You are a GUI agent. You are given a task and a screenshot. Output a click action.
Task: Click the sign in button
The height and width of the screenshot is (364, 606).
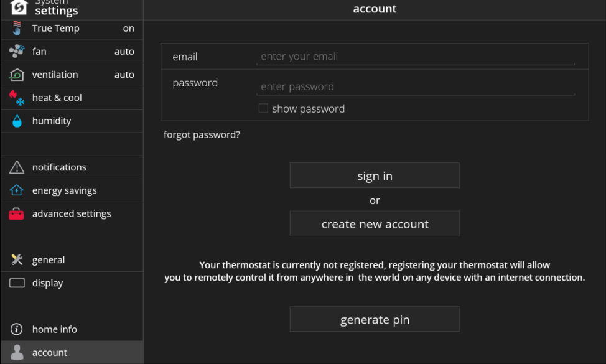(375, 175)
